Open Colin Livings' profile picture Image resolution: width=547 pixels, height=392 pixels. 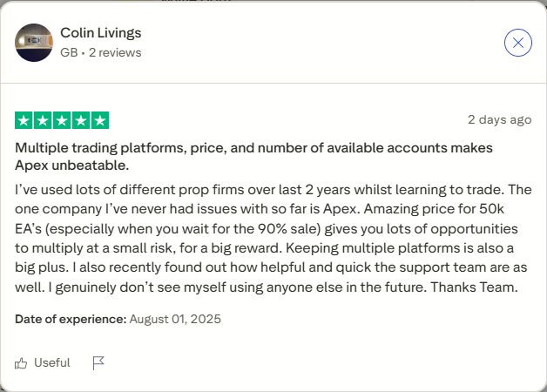pyautogui.click(x=33, y=42)
